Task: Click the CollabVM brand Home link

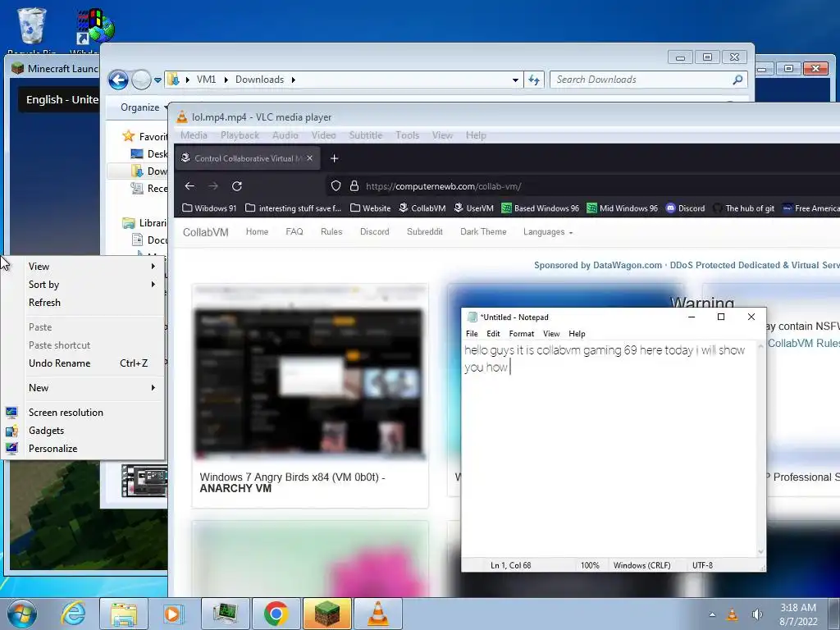Action: point(206,232)
